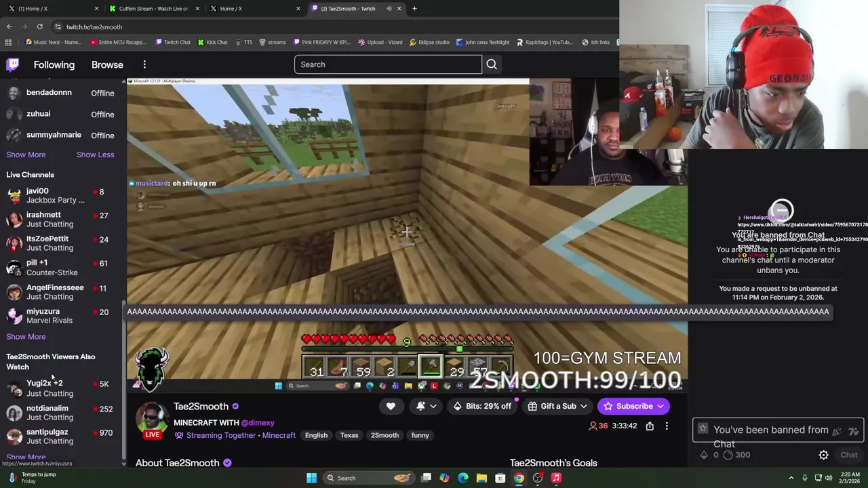Select the Texas tag

pyautogui.click(x=349, y=435)
